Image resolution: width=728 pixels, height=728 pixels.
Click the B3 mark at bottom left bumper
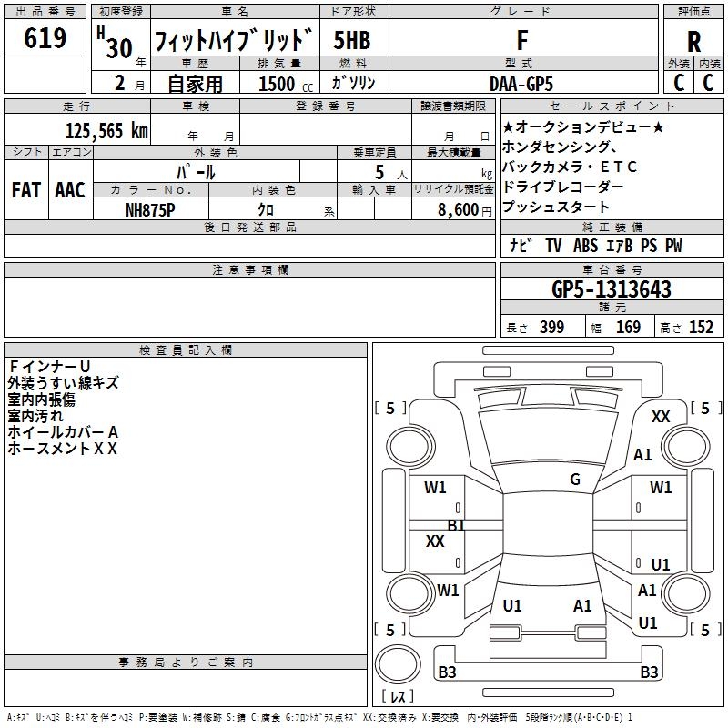[447, 672]
